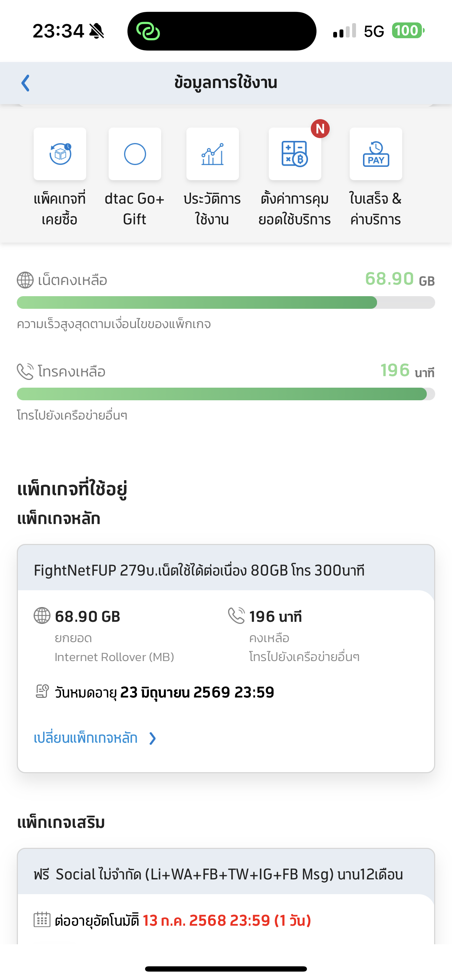The width and height of the screenshot is (452, 980).
Task: Tap the expiry date document icon
Action: click(42, 691)
